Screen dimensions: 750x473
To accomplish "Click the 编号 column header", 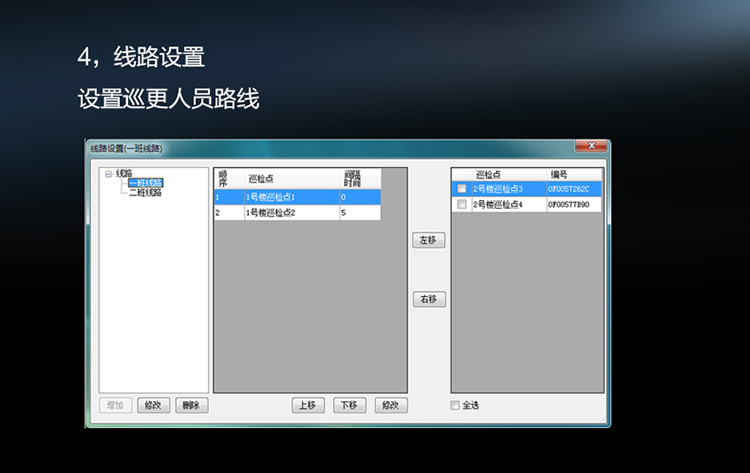I will tap(574, 175).
